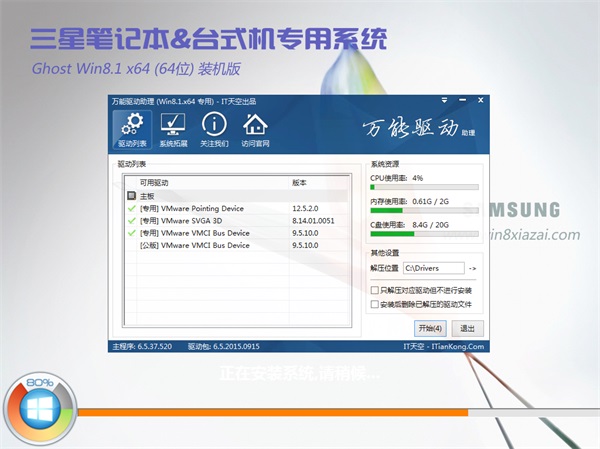
Task: Open the 驱动列表 driver list gear icon
Action: tap(126, 130)
